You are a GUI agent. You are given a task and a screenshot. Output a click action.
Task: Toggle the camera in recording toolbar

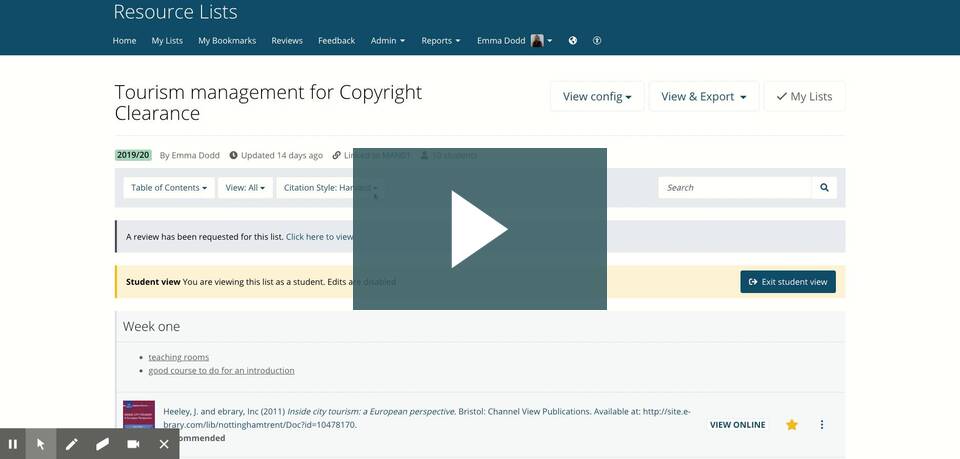133,444
